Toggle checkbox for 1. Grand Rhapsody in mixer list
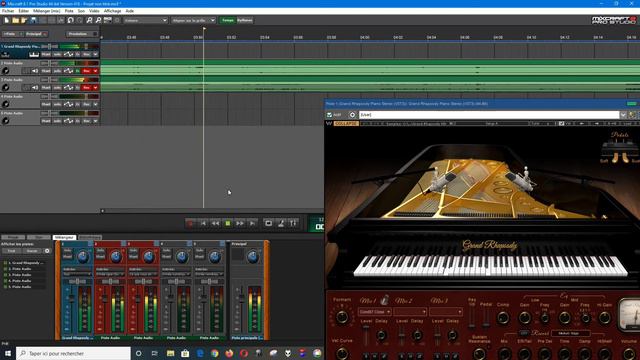Viewport: 640px width, 360px height. 5,263
